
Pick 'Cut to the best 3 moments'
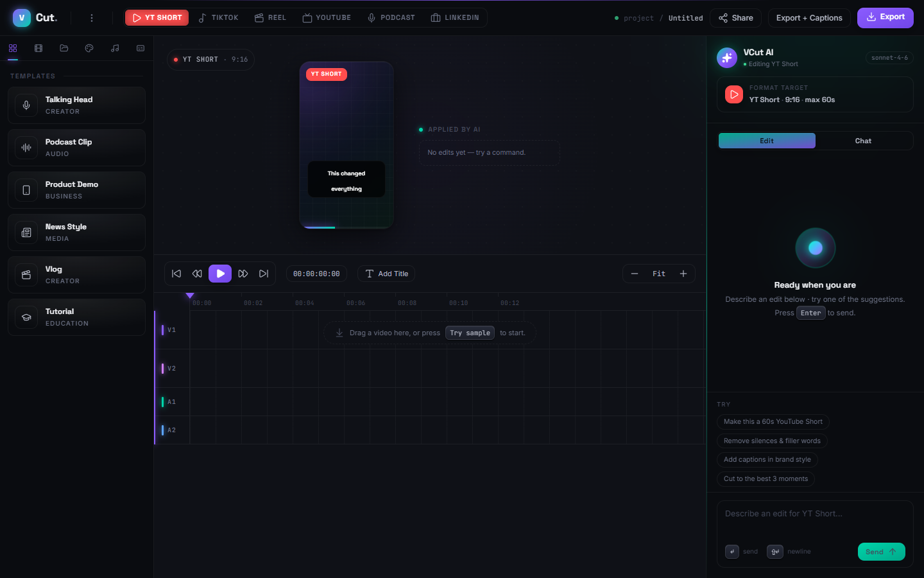tap(766, 479)
